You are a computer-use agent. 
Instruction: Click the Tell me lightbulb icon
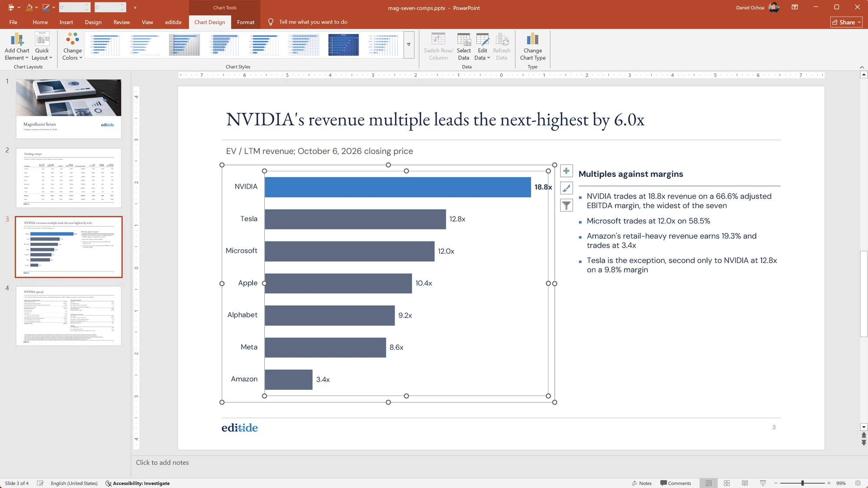271,22
